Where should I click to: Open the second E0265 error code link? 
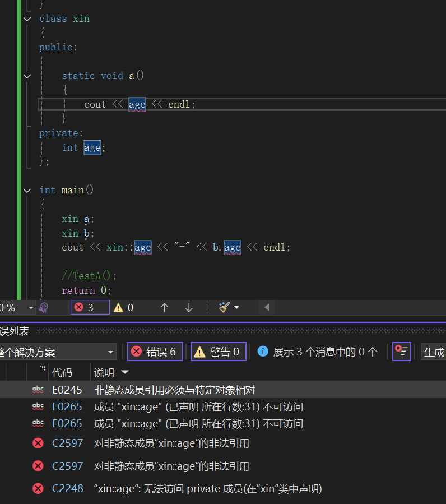click(67, 423)
